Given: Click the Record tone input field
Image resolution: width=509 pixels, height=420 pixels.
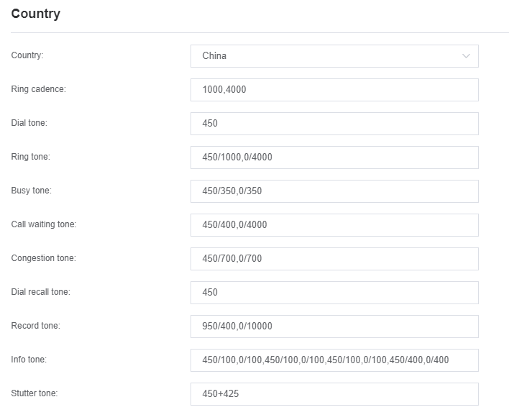Looking at the screenshot, I should [334, 326].
